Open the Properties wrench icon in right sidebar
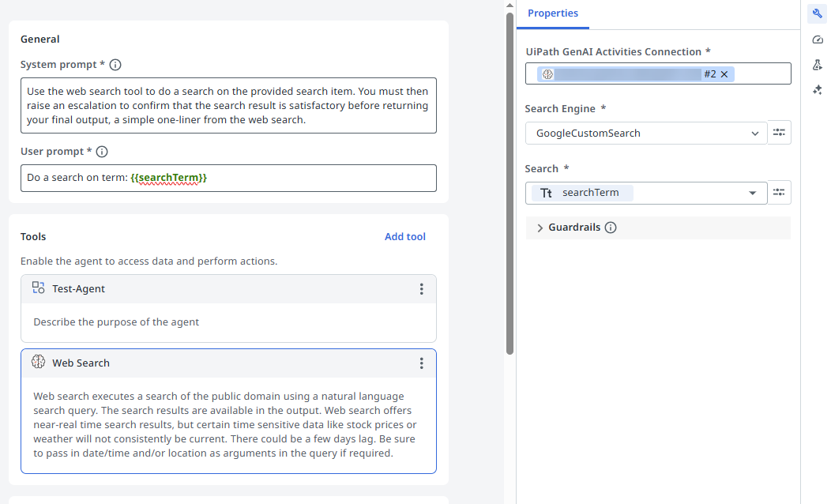This screenshot has height=504, width=831. pos(818,13)
